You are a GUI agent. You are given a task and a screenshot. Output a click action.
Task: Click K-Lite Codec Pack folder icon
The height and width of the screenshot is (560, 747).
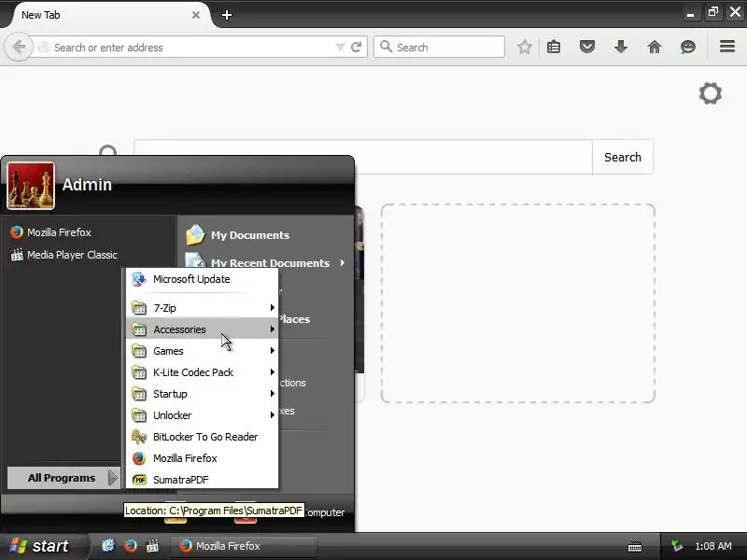pos(139,372)
